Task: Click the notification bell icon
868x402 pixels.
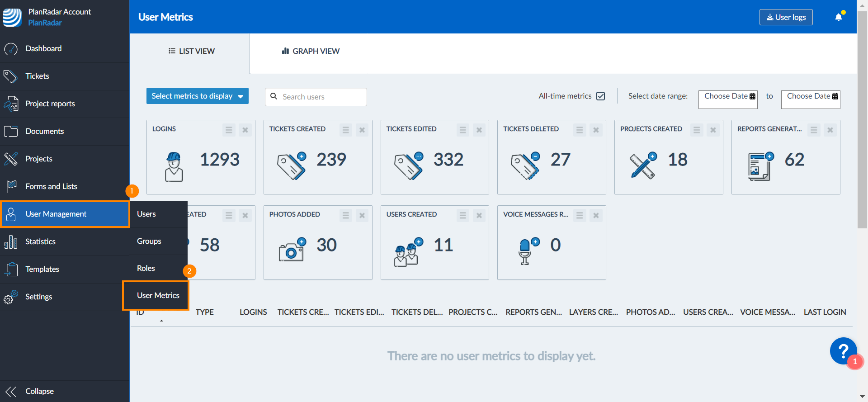Action: point(838,17)
